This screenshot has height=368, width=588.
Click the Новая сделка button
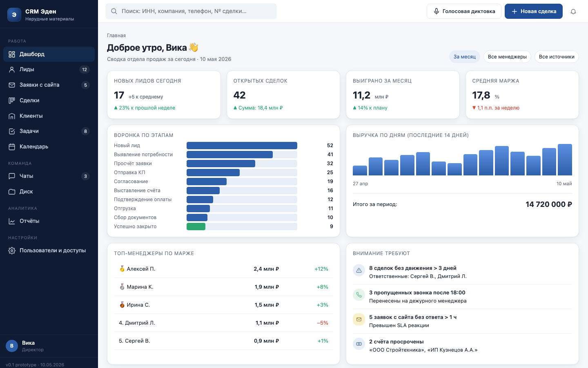click(534, 11)
